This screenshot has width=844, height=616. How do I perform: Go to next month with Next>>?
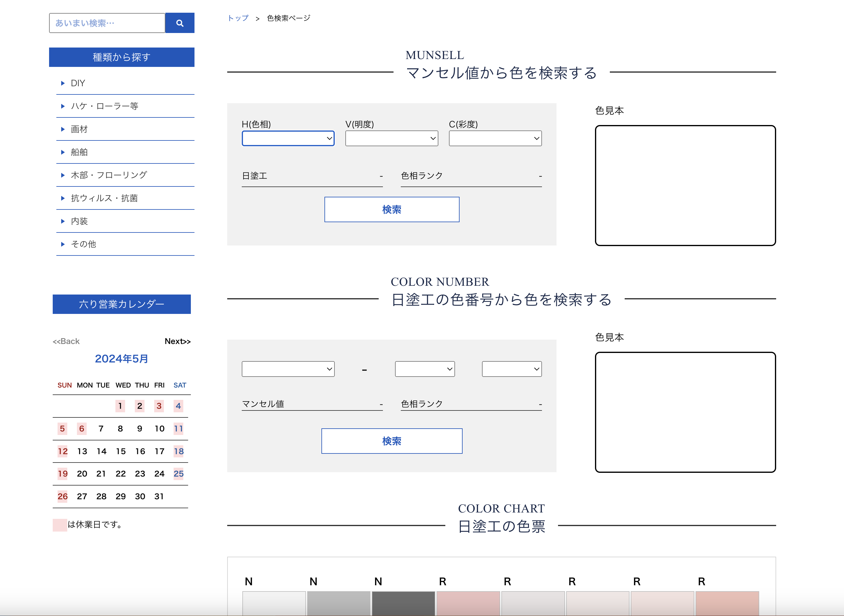coord(178,341)
